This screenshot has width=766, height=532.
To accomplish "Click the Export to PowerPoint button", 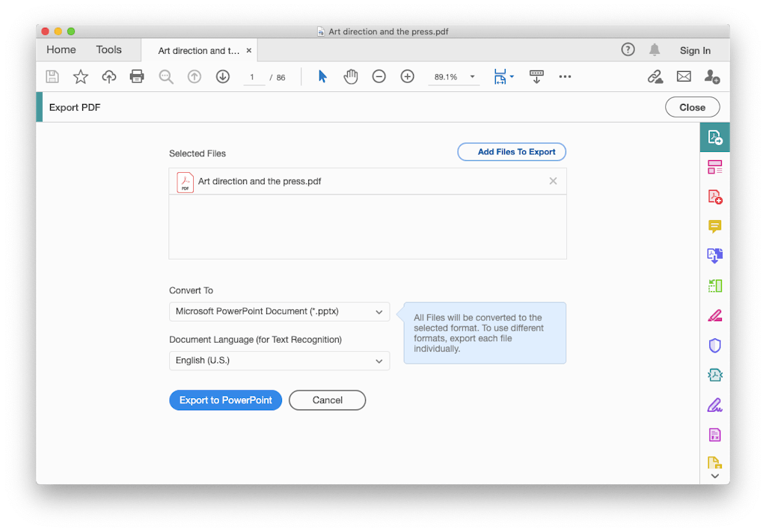I will point(225,400).
